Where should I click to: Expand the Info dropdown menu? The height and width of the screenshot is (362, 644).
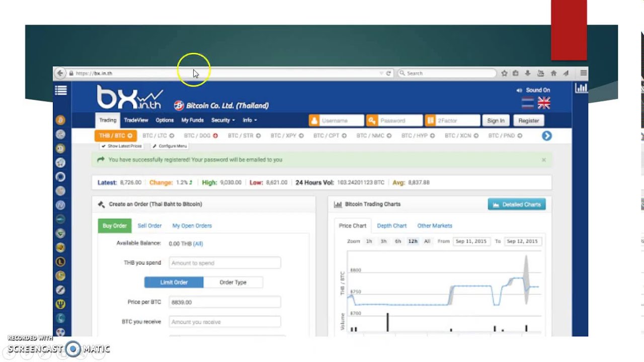(x=250, y=120)
